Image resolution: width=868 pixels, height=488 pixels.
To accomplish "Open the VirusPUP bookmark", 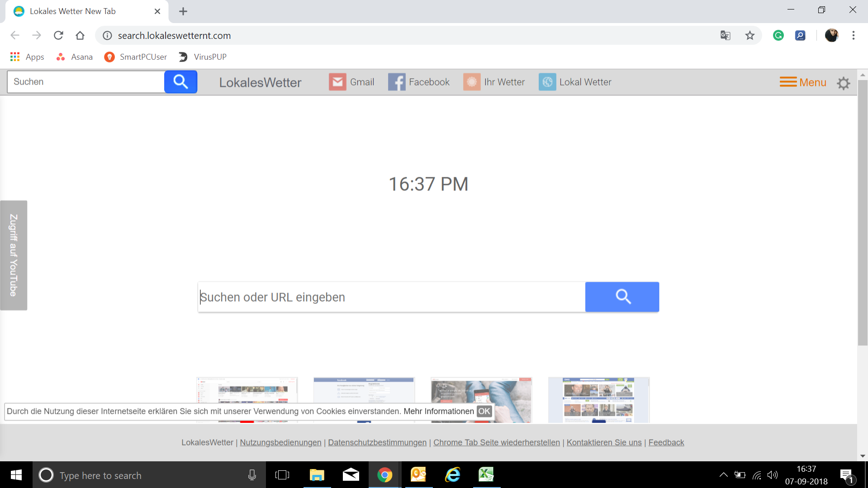I will (202, 57).
